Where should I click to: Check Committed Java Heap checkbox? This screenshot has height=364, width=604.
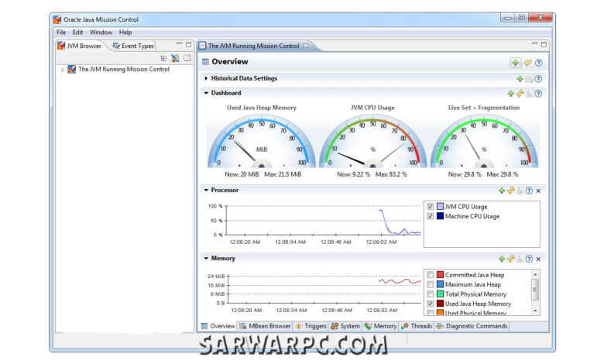(431, 275)
